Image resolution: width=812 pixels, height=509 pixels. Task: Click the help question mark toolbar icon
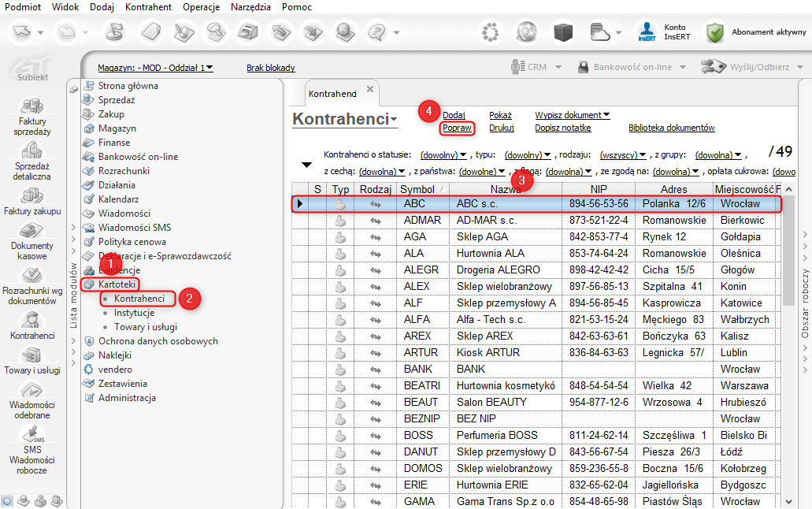coord(377,32)
